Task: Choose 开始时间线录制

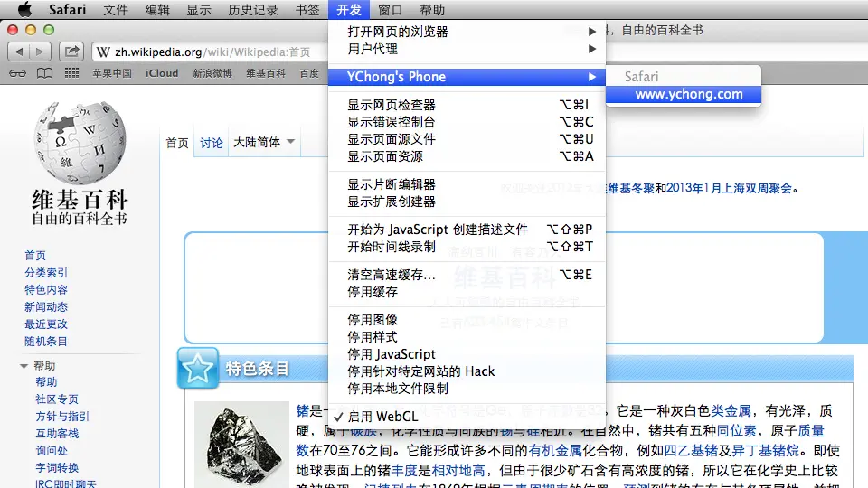Action: click(x=467, y=246)
